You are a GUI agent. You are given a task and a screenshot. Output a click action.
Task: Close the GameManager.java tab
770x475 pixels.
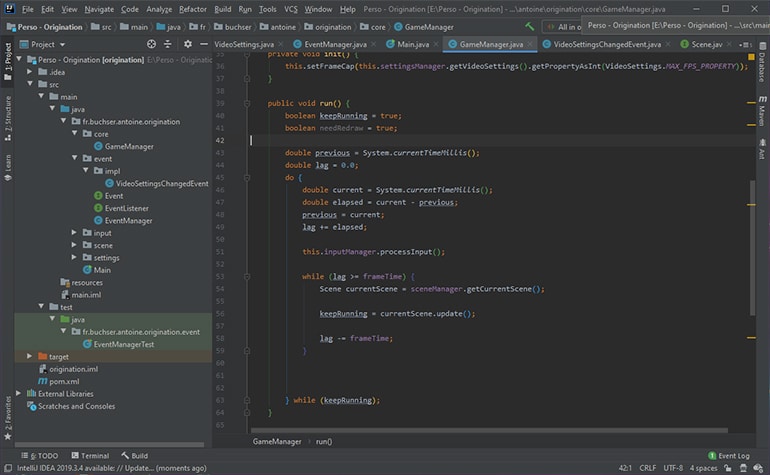(x=530, y=44)
